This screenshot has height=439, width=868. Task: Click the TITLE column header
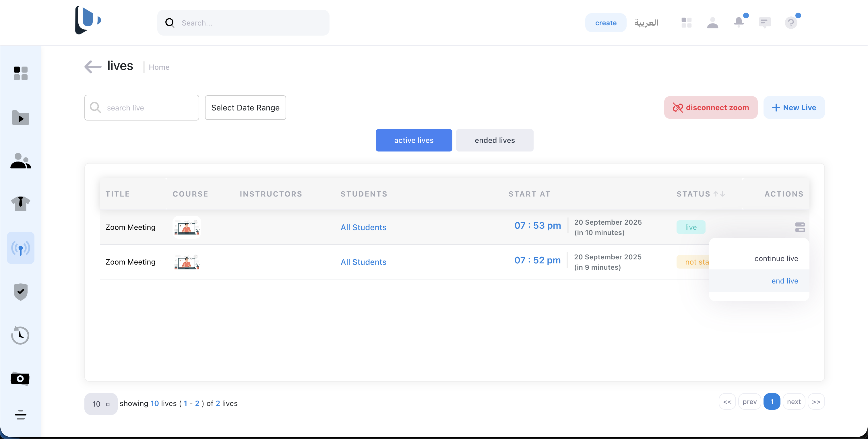tap(118, 194)
